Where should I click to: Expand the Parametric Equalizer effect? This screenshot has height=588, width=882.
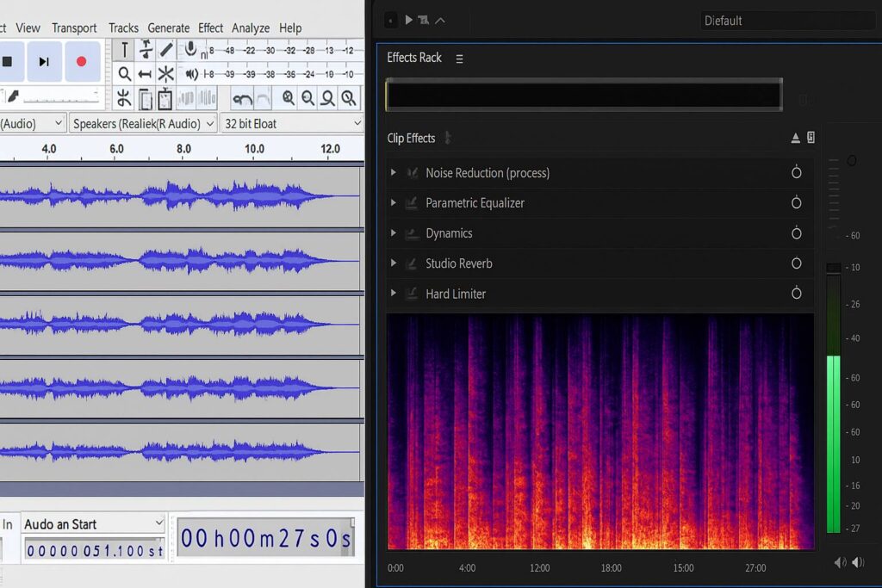pos(394,203)
